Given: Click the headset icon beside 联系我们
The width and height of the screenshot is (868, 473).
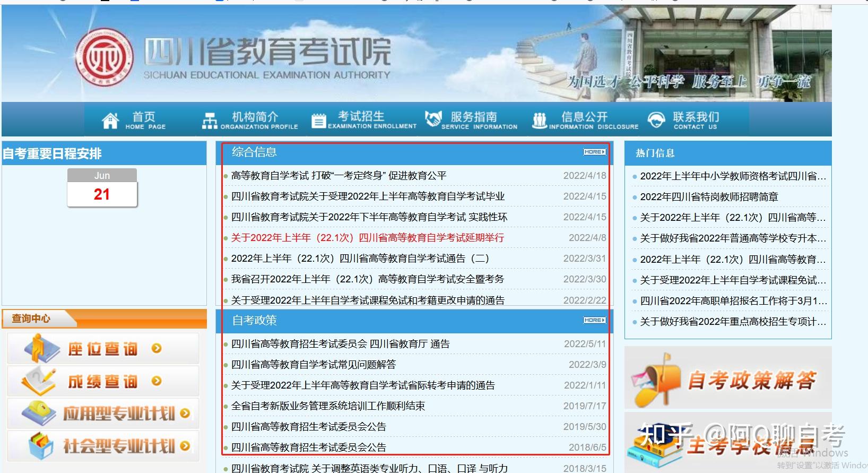Looking at the screenshot, I should 656,120.
